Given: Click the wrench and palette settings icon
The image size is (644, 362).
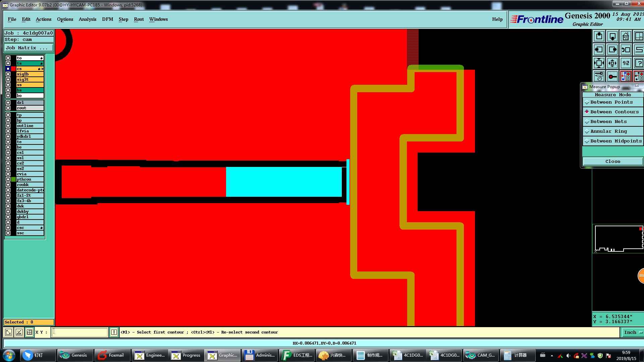Looking at the screenshot, I should (x=599, y=76).
